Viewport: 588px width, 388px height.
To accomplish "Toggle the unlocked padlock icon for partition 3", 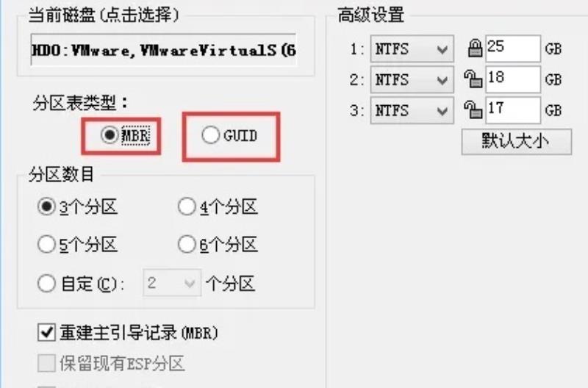I will click(x=473, y=109).
